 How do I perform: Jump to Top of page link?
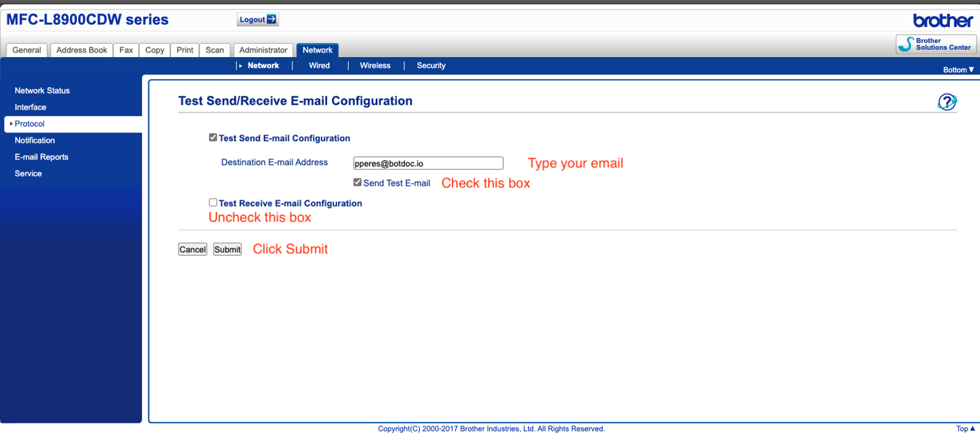[965, 429]
